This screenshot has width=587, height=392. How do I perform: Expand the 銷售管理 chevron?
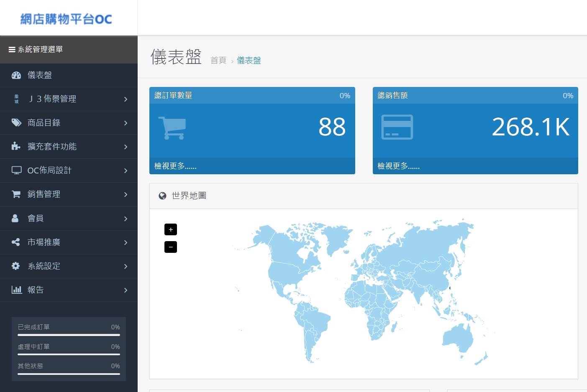[x=126, y=194]
